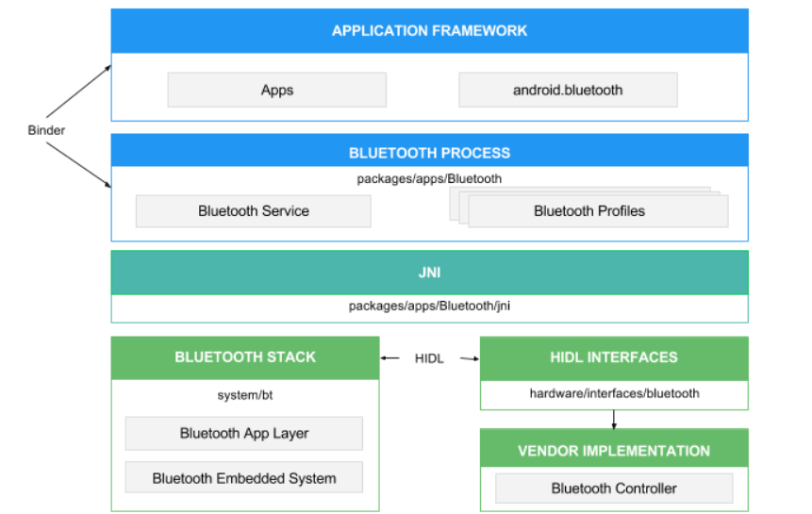
Task: Click the Binder label
Action: 46,130
